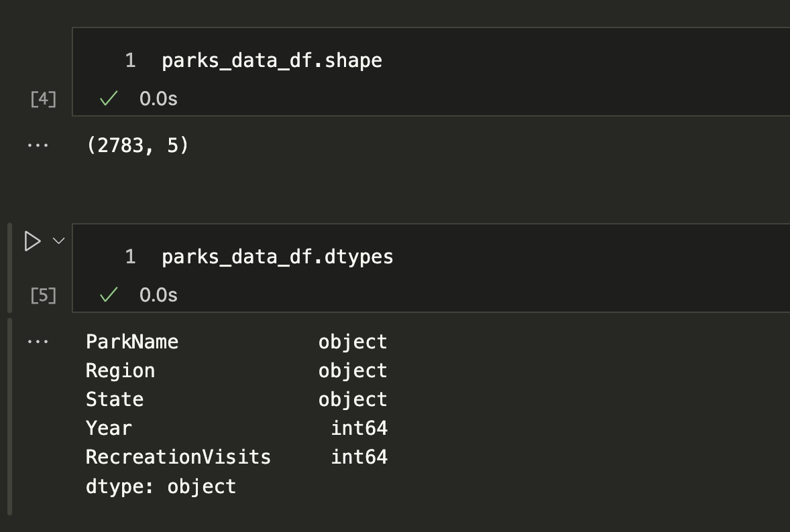Click the Year int64 output row
The width and height of the screenshot is (790, 532).
109,428
